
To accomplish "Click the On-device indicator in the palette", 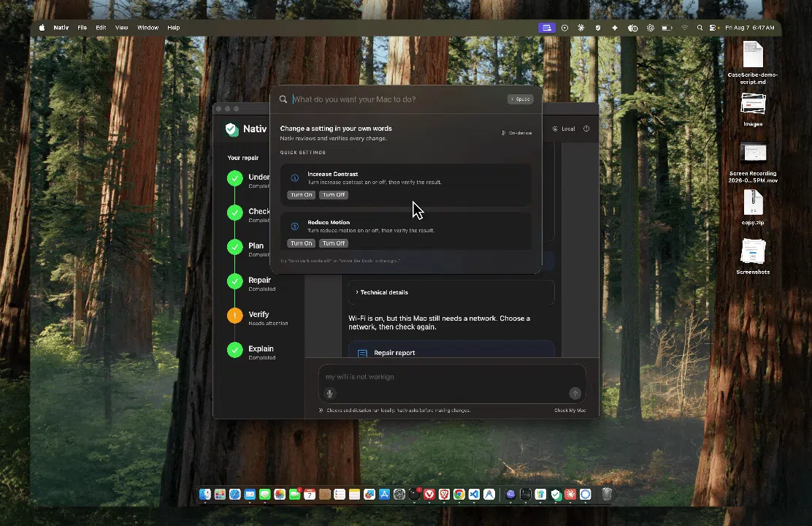I will (516, 133).
